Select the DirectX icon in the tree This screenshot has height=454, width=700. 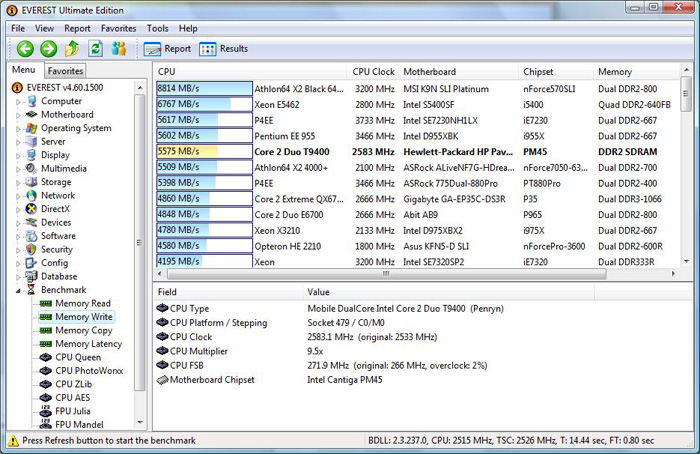pyautogui.click(x=31, y=209)
